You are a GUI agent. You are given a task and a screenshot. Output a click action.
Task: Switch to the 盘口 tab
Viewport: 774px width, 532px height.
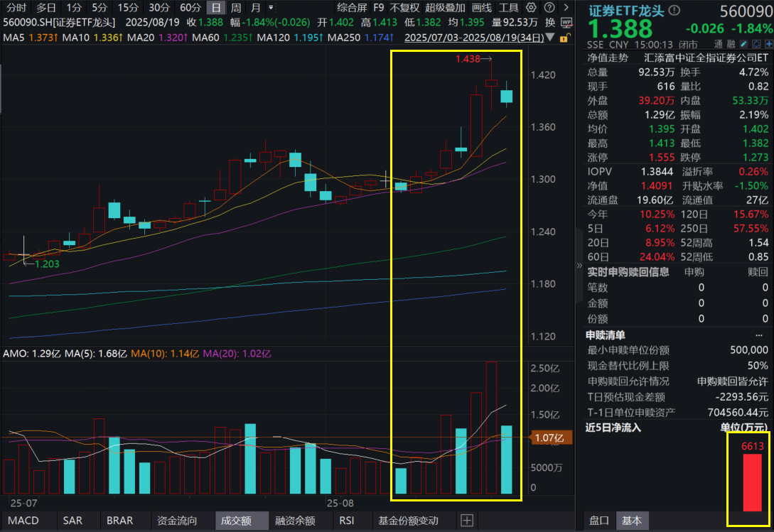tap(600, 521)
